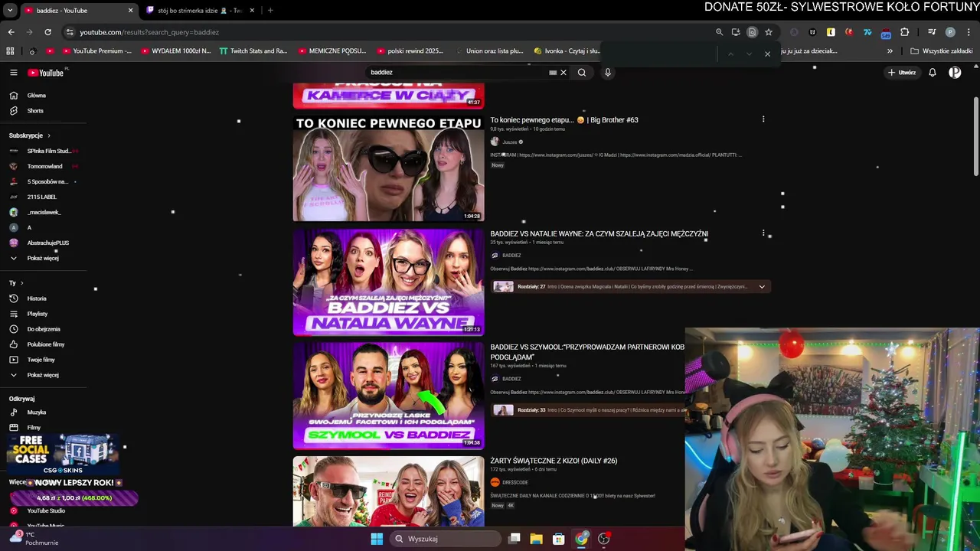Image resolution: width=980 pixels, height=551 pixels.
Task: Open Playlisty in the sidebar
Action: click(38, 314)
